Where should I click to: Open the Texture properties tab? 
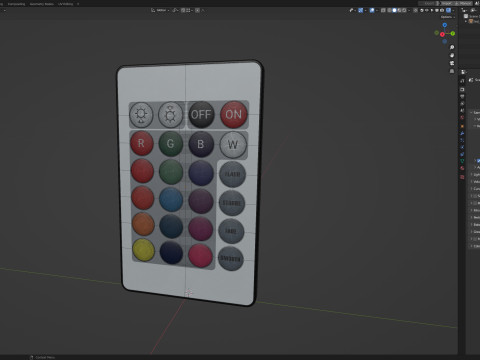(462, 177)
